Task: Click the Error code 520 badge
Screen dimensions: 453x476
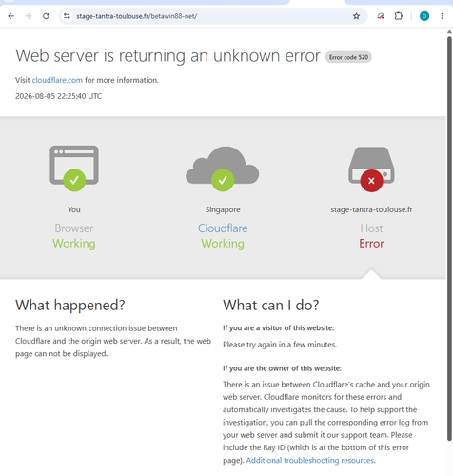Action: pyautogui.click(x=348, y=57)
